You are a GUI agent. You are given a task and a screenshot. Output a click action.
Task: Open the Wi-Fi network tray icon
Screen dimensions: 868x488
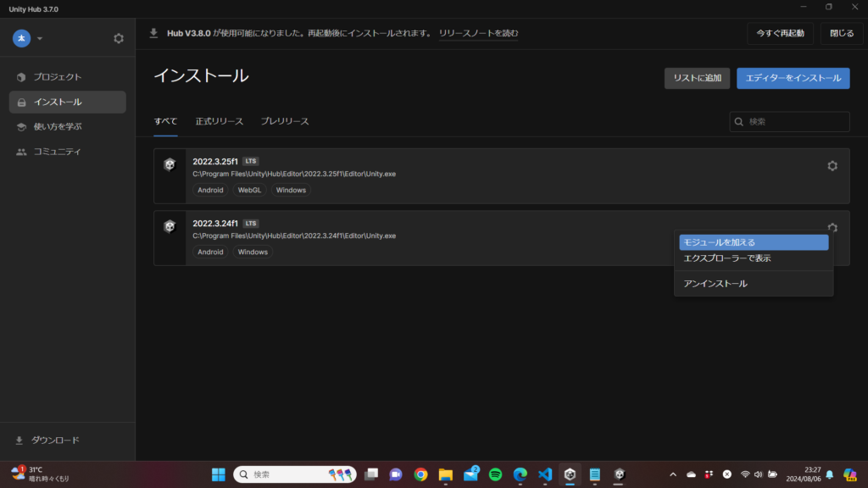click(x=745, y=474)
